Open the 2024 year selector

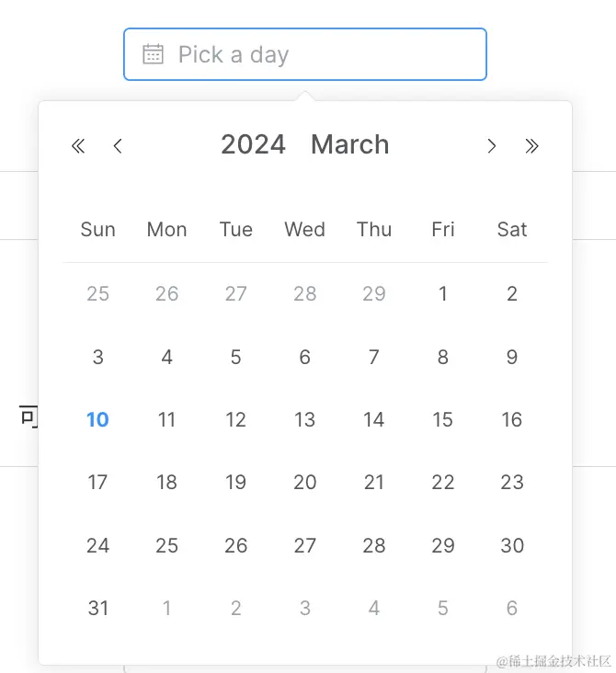click(253, 144)
